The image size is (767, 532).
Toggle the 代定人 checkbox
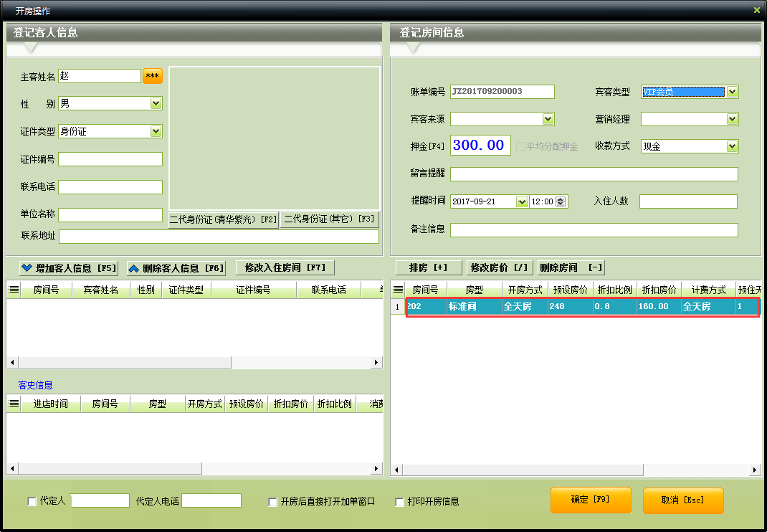pyautogui.click(x=32, y=502)
